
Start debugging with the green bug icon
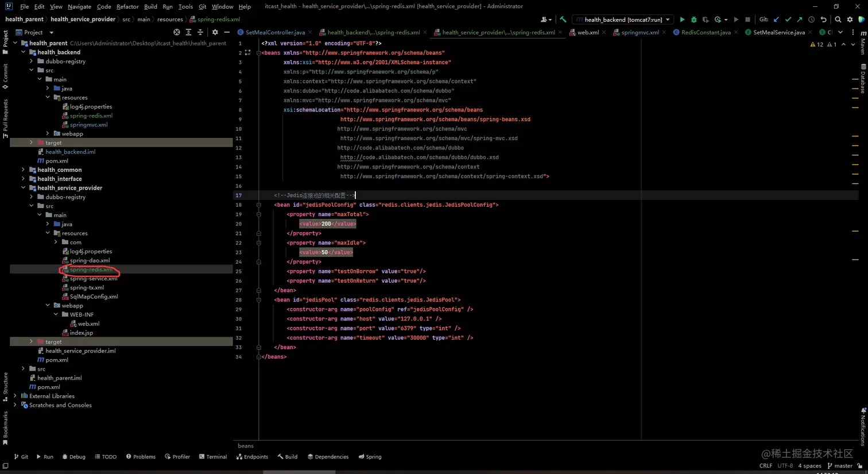point(693,20)
